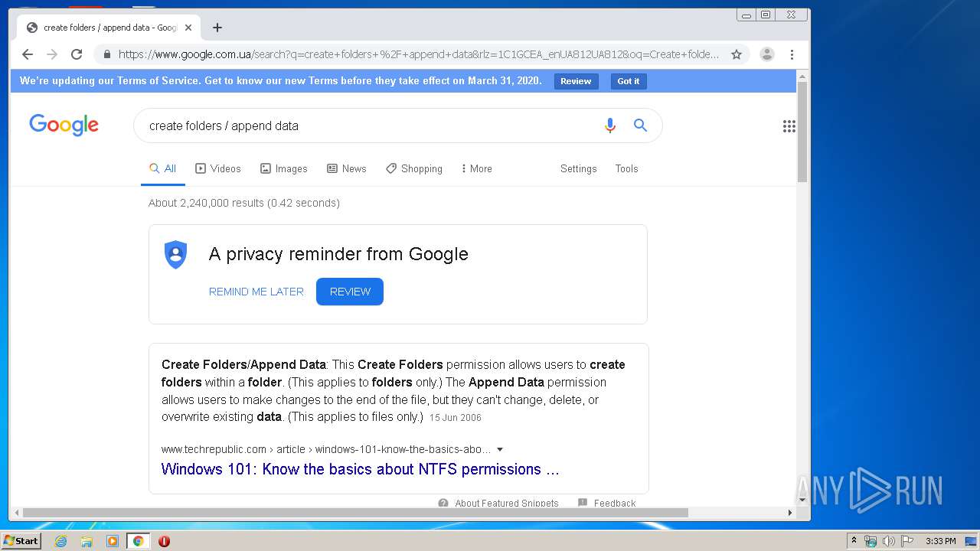This screenshot has width=980, height=551.
Task: Open a new browser tab
Action: (x=217, y=28)
